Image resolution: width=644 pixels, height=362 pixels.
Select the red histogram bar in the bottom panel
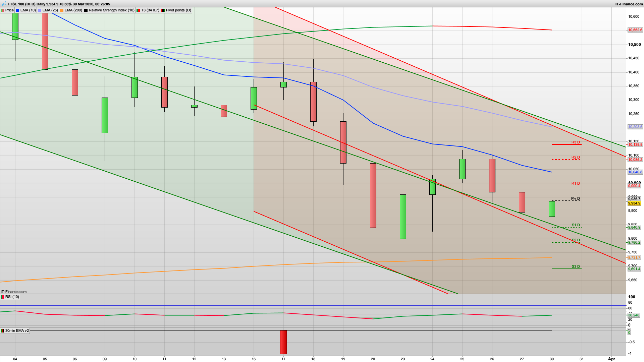pos(283,342)
